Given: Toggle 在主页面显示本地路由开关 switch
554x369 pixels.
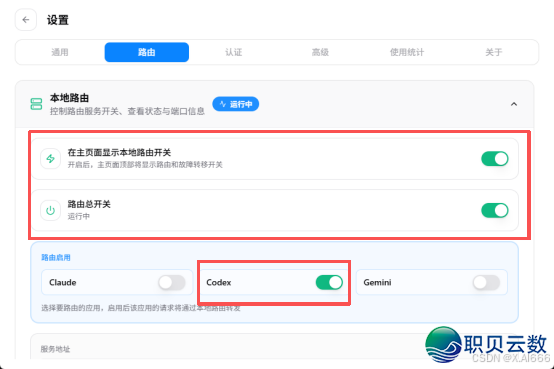Looking at the screenshot, I should [x=495, y=159].
